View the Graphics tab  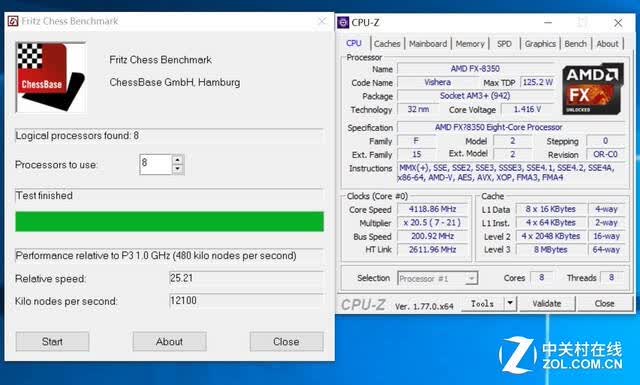(540, 44)
